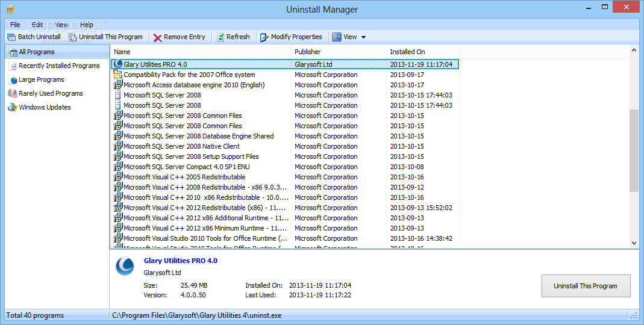
Task: Click Batch Uninstall toolbar label
Action: 39,37
